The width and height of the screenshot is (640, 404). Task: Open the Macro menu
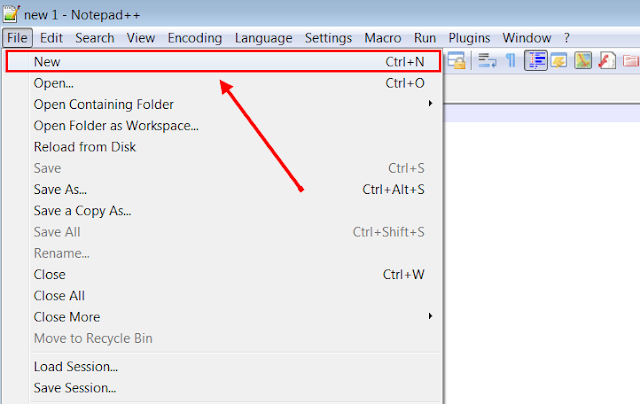point(382,38)
